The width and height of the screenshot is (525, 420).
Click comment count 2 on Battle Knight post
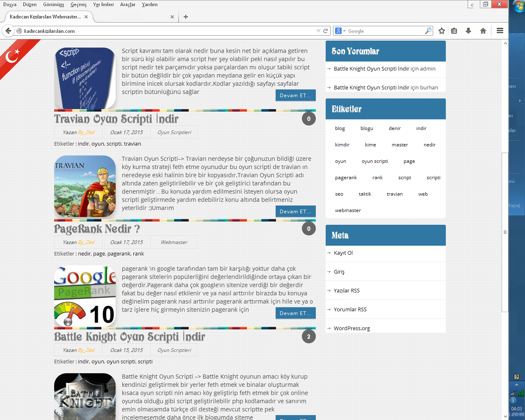pyautogui.click(x=309, y=337)
